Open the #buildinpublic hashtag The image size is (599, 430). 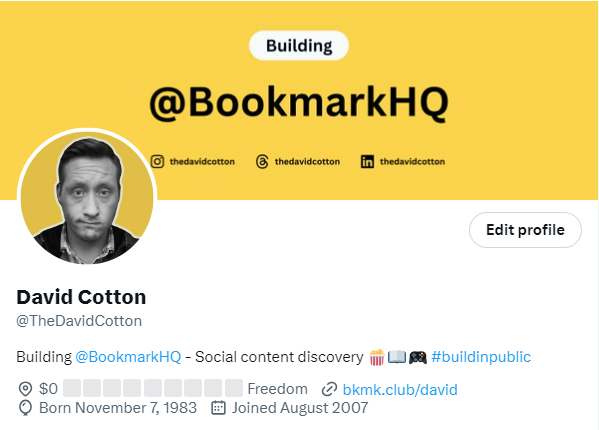point(481,357)
